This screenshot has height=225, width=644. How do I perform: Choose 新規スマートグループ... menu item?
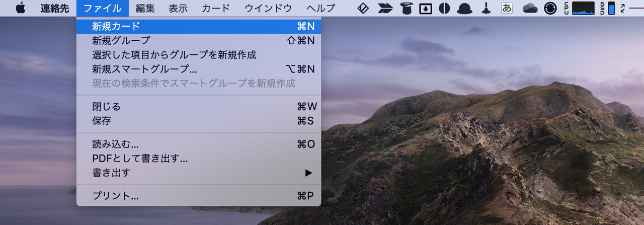click(199, 69)
